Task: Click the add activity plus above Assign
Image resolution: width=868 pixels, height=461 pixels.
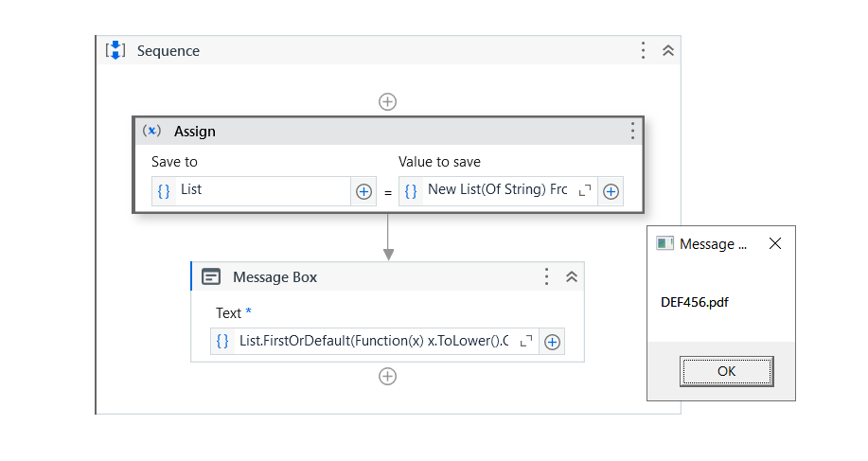Action: (x=387, y=101)
